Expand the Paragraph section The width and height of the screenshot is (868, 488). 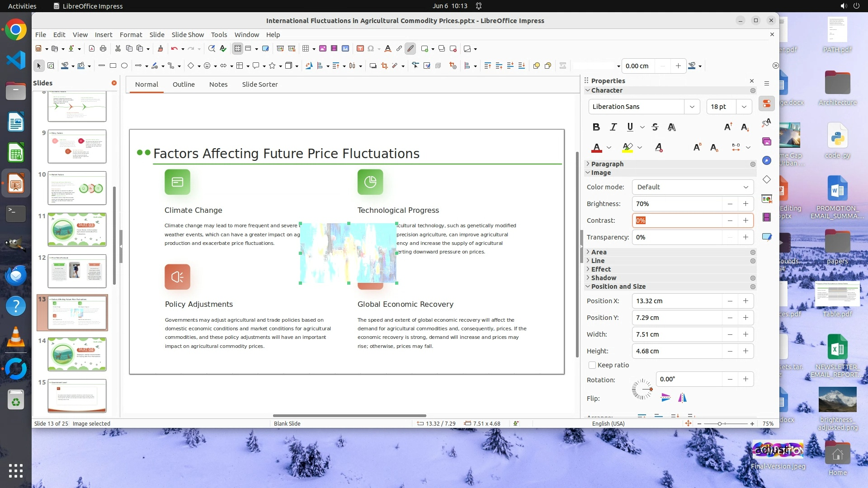[x=607, y=164]
